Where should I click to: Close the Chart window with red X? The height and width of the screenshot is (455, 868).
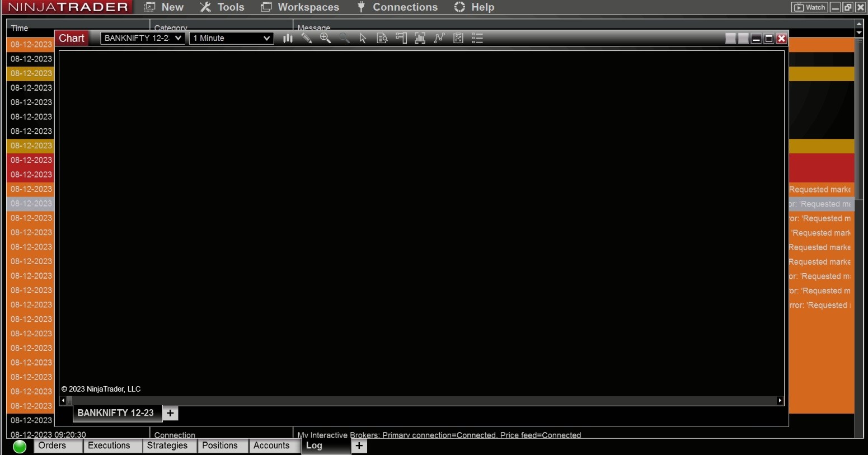782,39
